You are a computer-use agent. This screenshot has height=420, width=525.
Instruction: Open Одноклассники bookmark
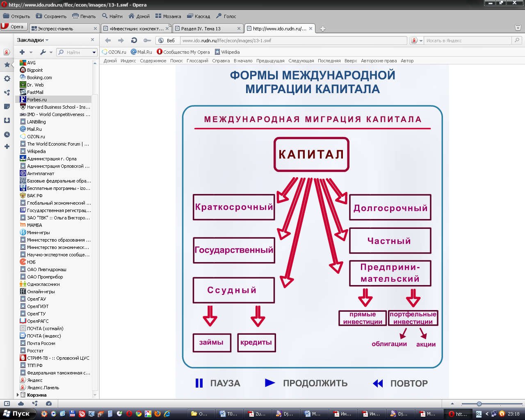click(53, 284)
